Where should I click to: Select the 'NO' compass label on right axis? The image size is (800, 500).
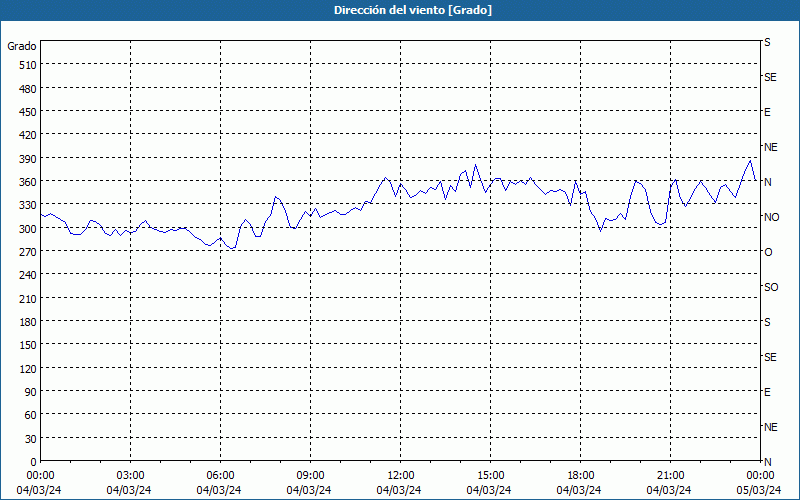(x=771, y=217)
